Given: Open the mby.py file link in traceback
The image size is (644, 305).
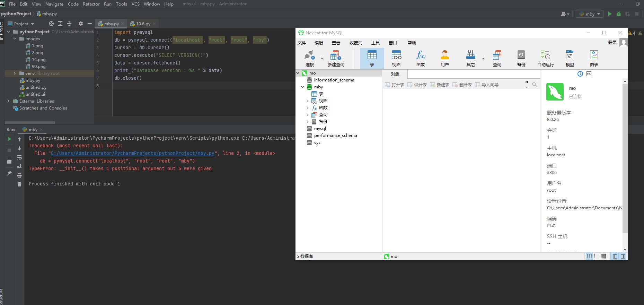Looking at the screenshot, I should pyautogui.click(x=133, y=153).
